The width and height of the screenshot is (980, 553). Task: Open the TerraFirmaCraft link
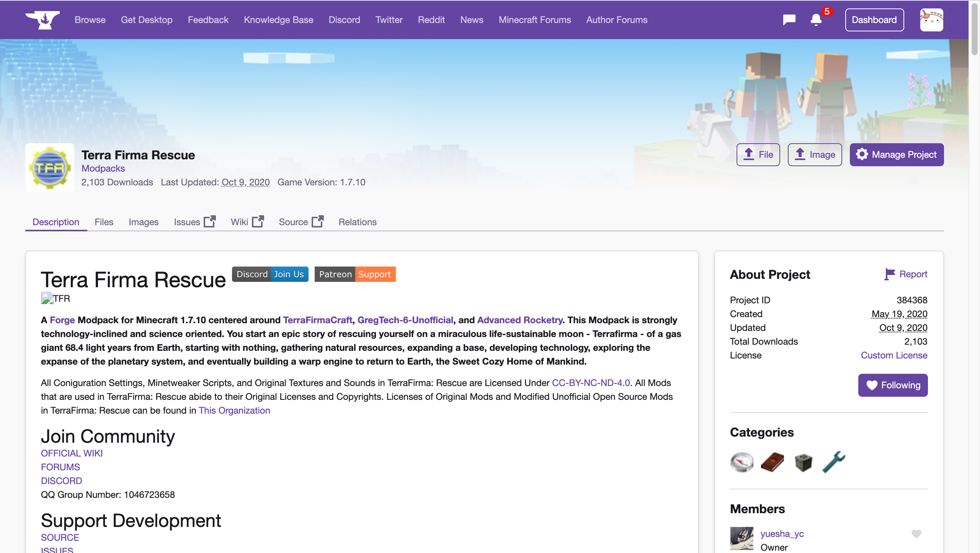317,320
